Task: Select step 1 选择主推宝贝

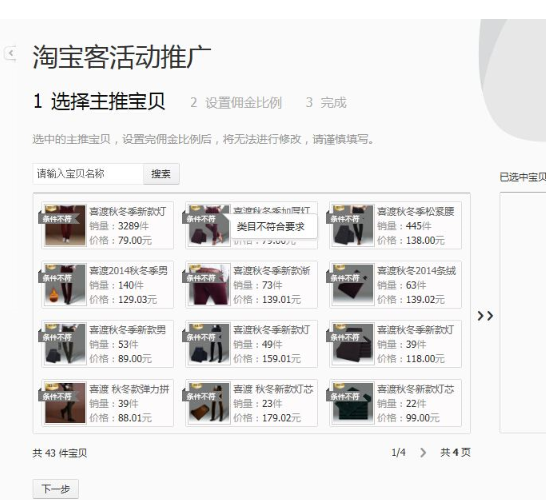Action: (99, 102)
